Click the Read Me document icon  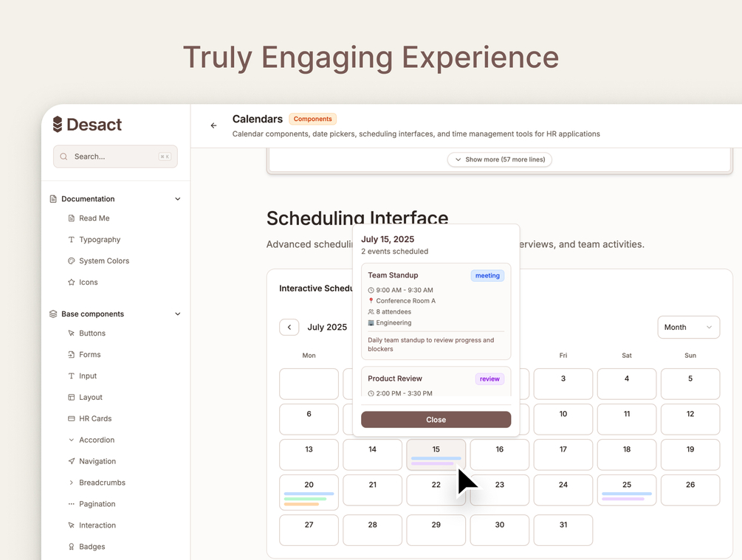coord(72,218)
